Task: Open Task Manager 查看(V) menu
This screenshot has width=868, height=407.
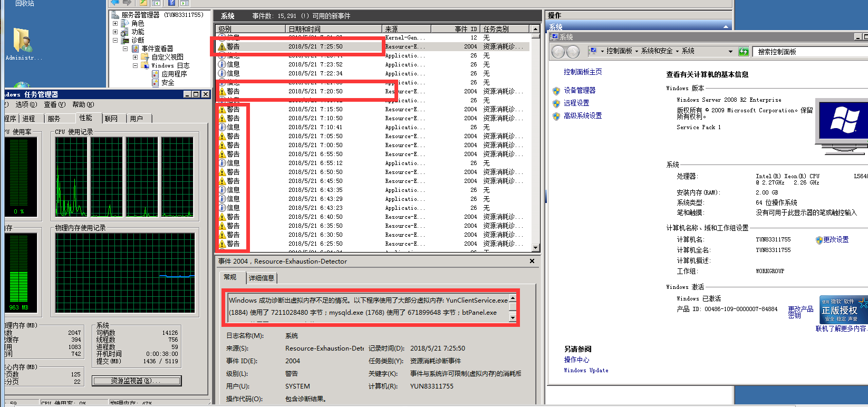Action: coord(54,104)
